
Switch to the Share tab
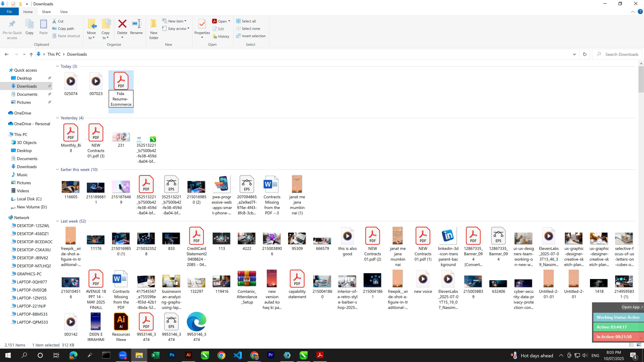click(x=46, y=12)
